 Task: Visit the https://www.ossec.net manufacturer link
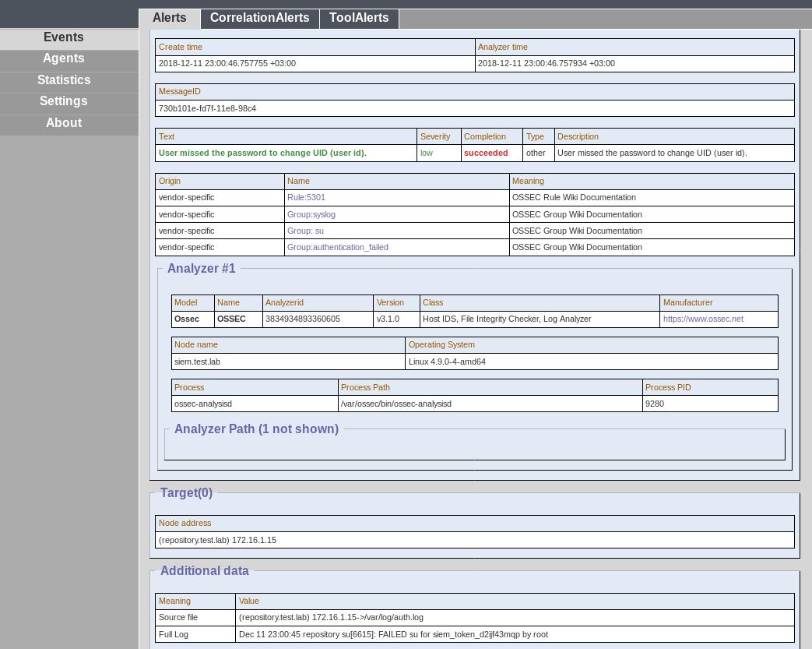tap(702, 319)
